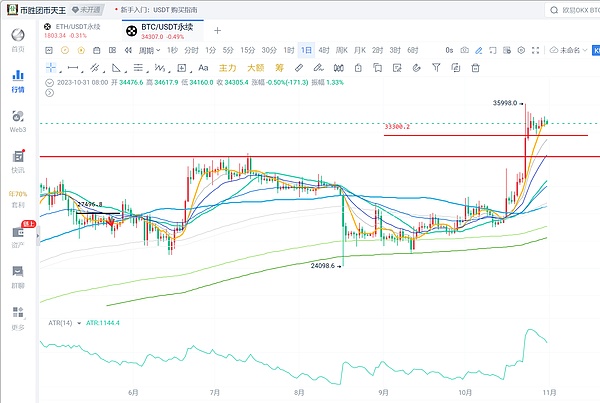Screen dimensions: 600x403
Task: Select the filter funnel tool
Action: point(435,68)
